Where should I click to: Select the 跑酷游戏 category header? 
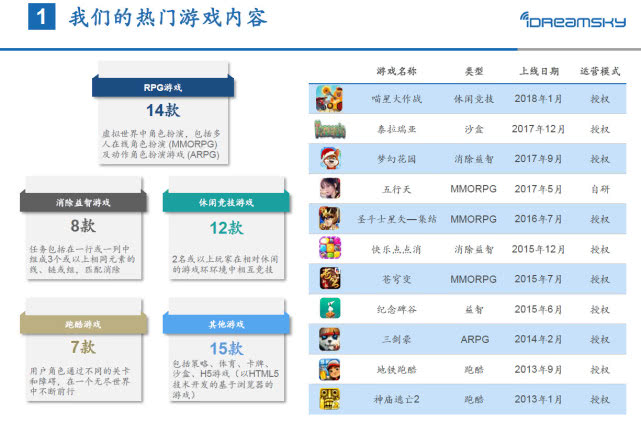[83, 324]
